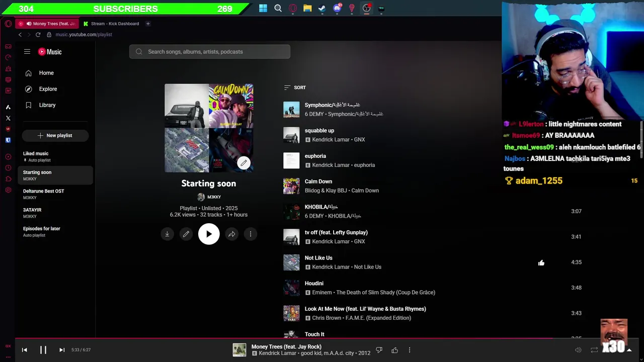
Task: Open Discord from the taskbar
Action: point(337,8)
